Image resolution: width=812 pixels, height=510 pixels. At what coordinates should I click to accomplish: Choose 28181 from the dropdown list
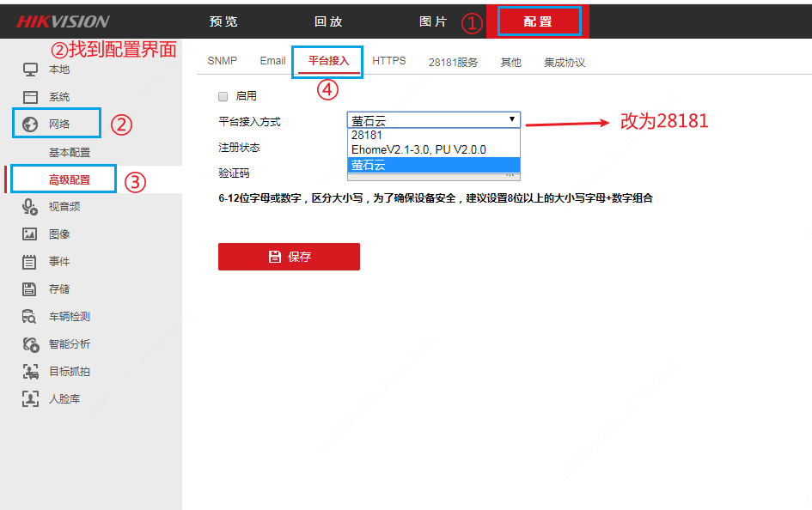pos(433,135)
